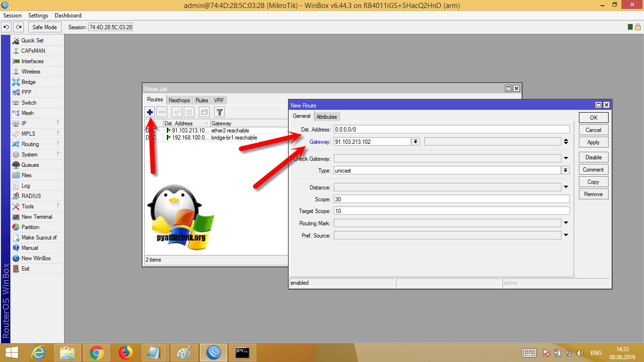Expand the Routing submenu
Viewport: 644px width, 362px height.
pyautogui.click(x=37, y=144)
